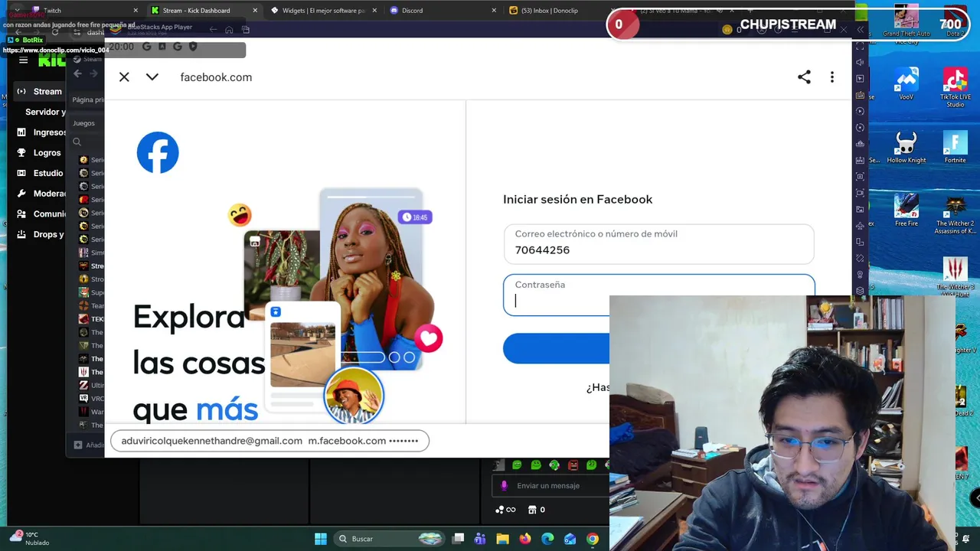This screenshot has width=980, height=551.
Task: Open Grand Theft Auto Vice City desktop shortcut
Action: point(906,23)
